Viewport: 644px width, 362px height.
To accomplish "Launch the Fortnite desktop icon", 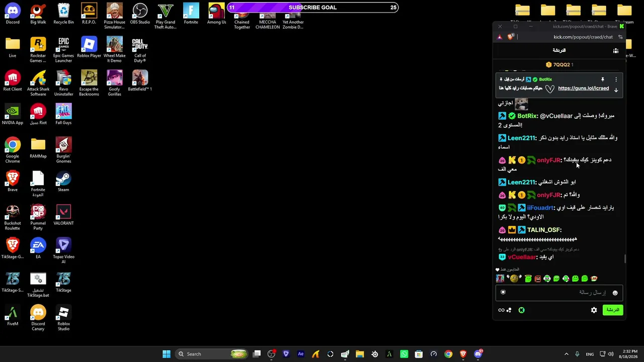I will [x=191, y=14].
